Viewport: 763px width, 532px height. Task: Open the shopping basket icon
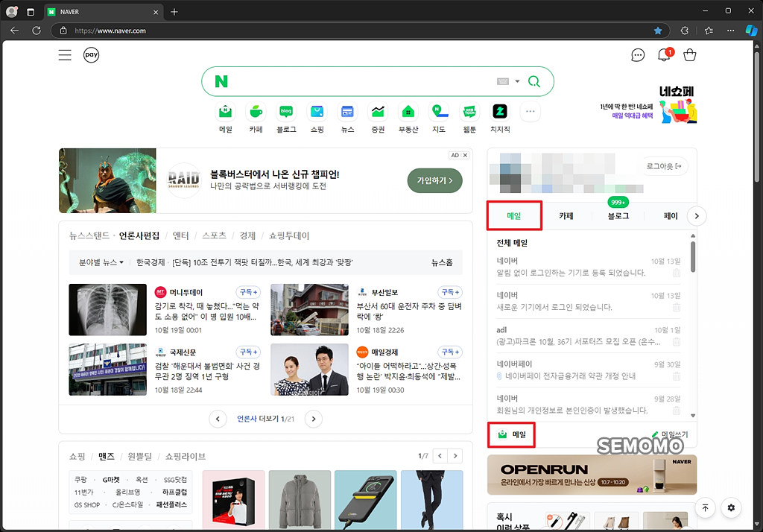689,55
